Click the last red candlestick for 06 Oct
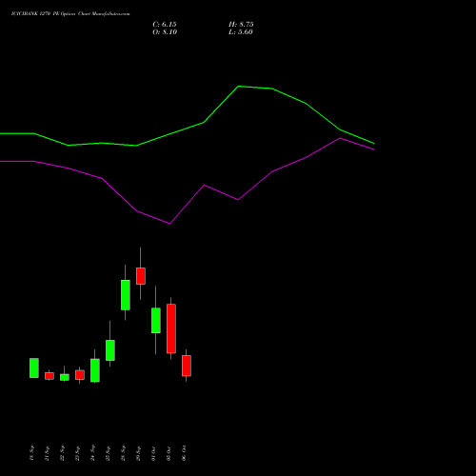 (x=187, y=366)
